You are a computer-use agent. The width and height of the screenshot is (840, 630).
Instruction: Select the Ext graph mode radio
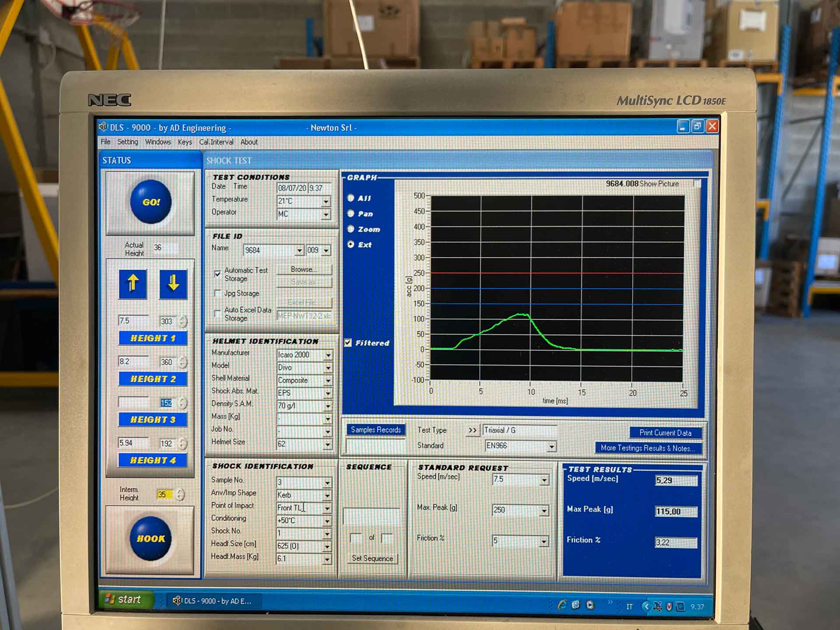[351, 245]
